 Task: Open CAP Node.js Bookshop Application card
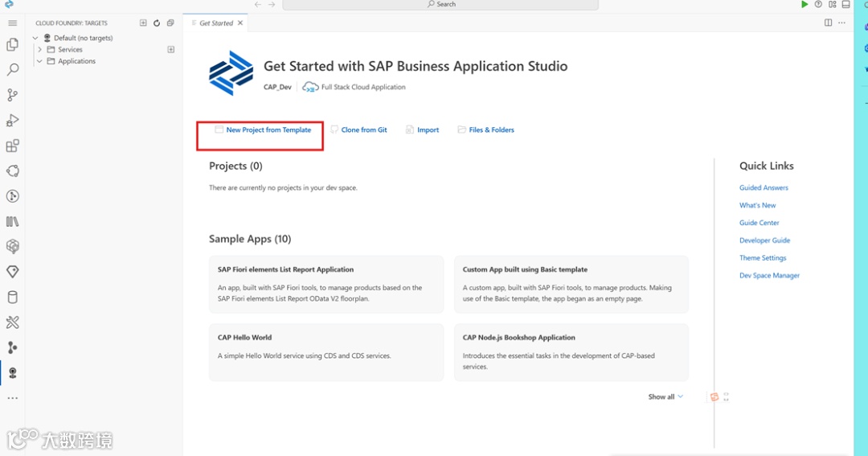pos(571,352)
